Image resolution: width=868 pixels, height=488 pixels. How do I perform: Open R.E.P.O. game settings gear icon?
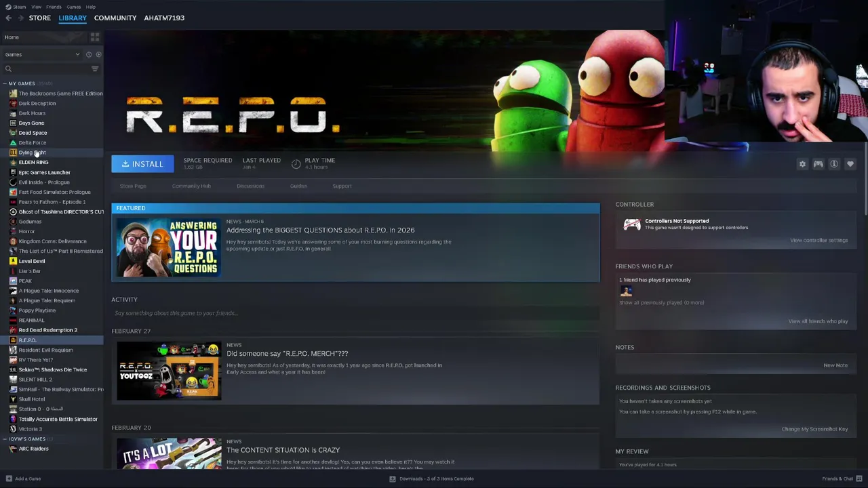click(802, 164)
